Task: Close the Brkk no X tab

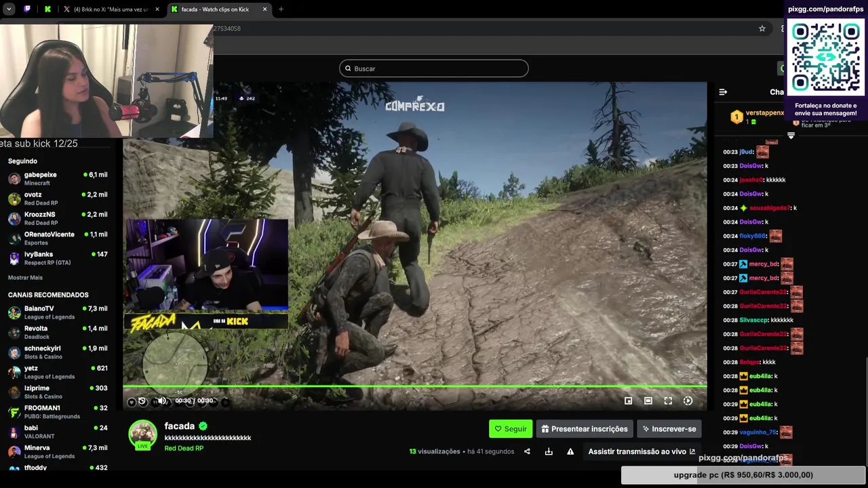Action: 157,9
